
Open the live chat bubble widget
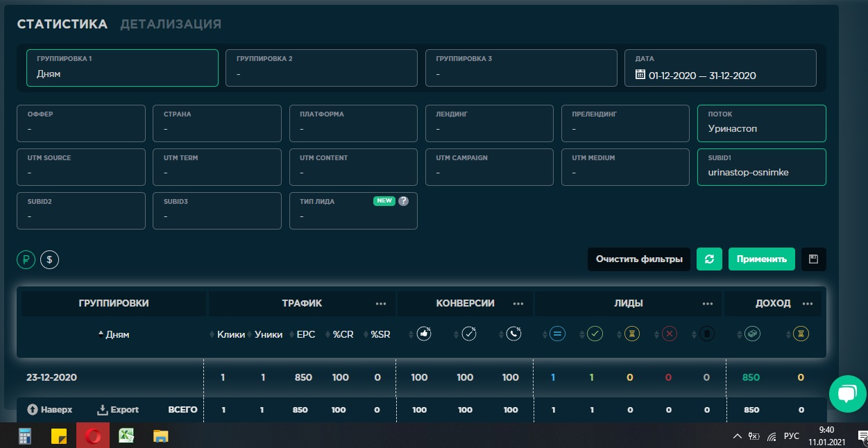(847, 393)
